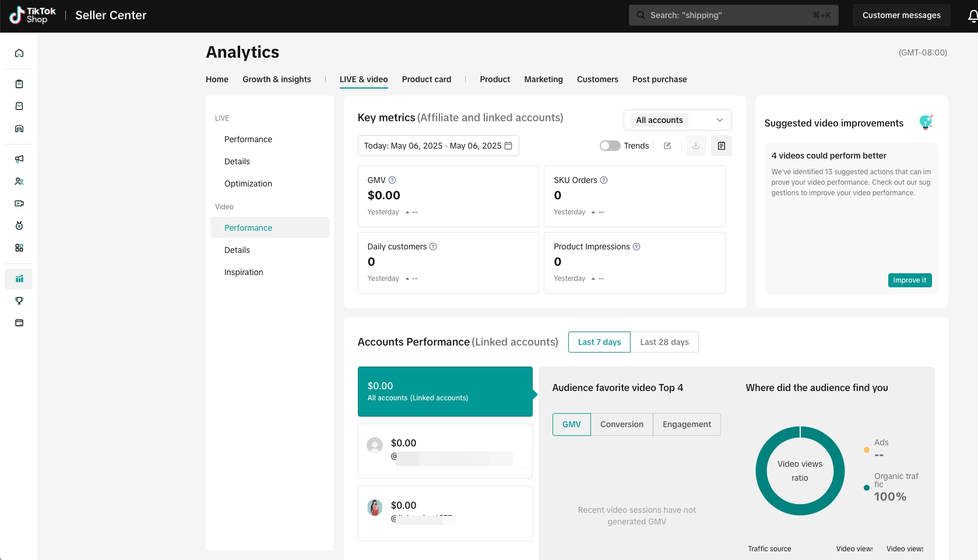Open the date range picker for Today
This screenshot has height=560, width=978.
pos(438,146)
